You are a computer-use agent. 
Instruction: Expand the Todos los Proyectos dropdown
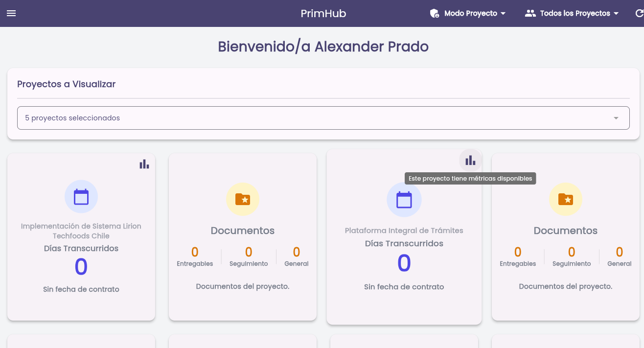[x=572, y=13]
